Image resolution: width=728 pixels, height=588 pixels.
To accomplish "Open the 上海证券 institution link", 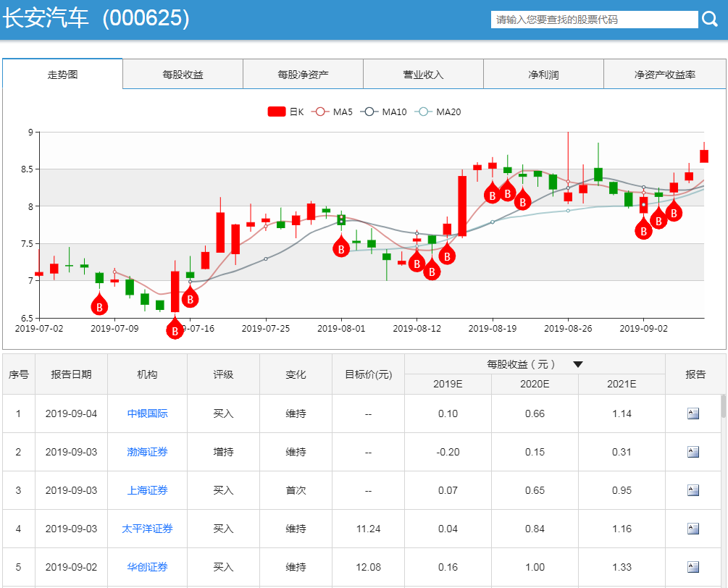I will pyautogui.click(x=148, y=490).
